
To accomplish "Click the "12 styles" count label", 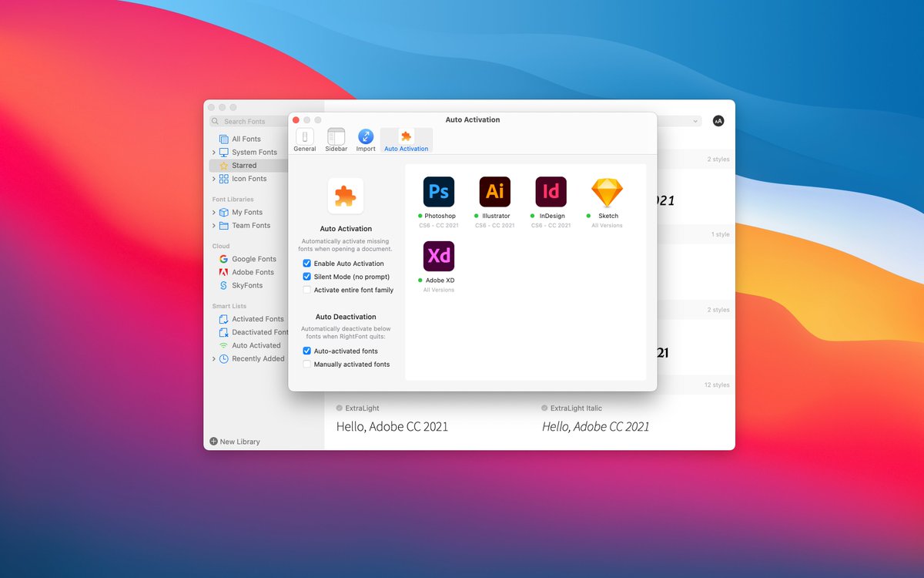I will [x=716, y=385].
